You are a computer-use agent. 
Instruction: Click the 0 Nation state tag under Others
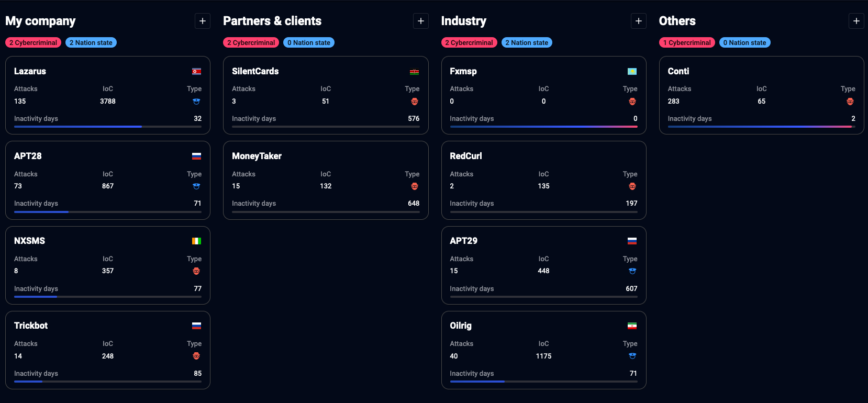pyautogui.click(x=744, y=43)
